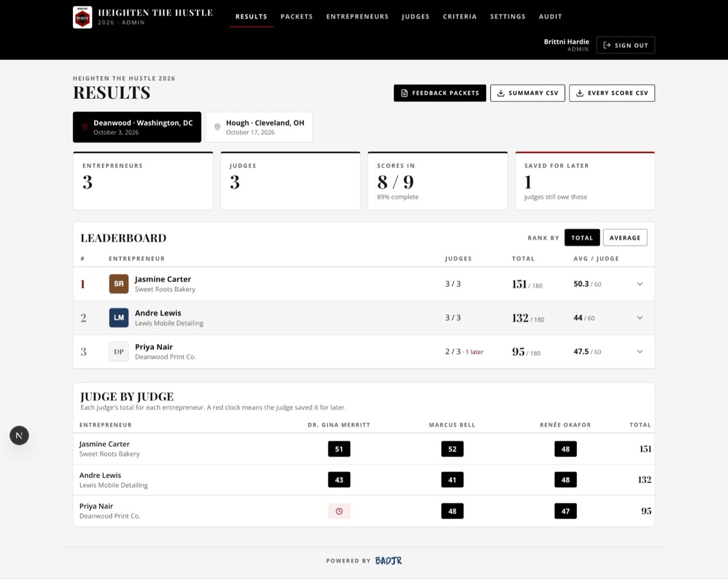Click 'Sweet Roots Bakery' in the leaderboard
Viewport: 728px width, 579px height.
165,290
